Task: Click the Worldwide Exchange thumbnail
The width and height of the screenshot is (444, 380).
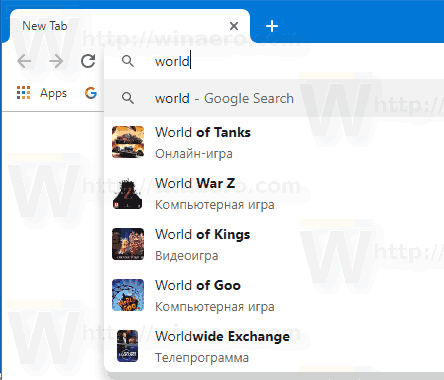Action: pyautogui.click(x=128, y=346)
